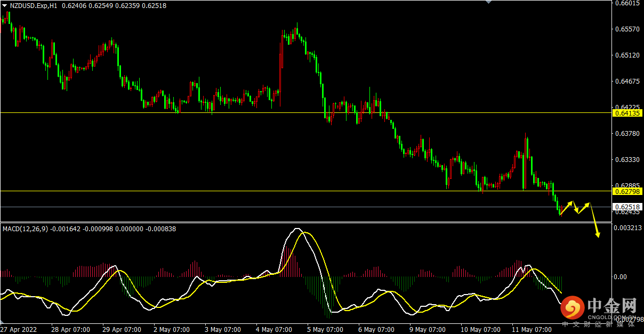
Task: Click the chart shift triangle marker at top
Action: 488,2
